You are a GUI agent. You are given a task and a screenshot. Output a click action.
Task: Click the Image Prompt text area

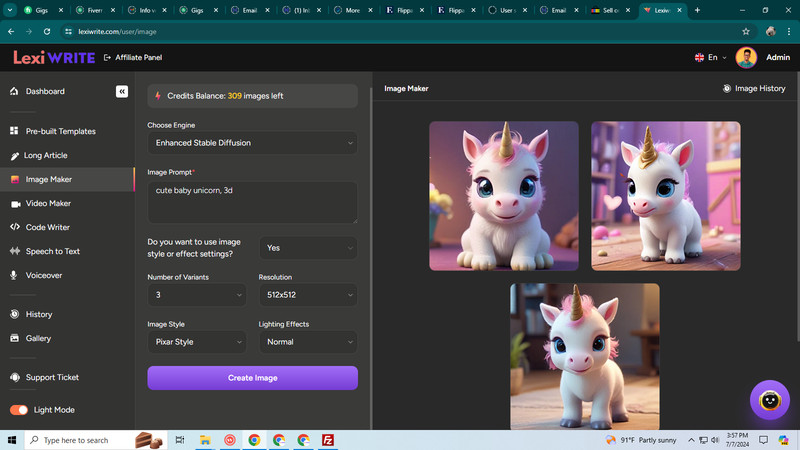(253, 202)
